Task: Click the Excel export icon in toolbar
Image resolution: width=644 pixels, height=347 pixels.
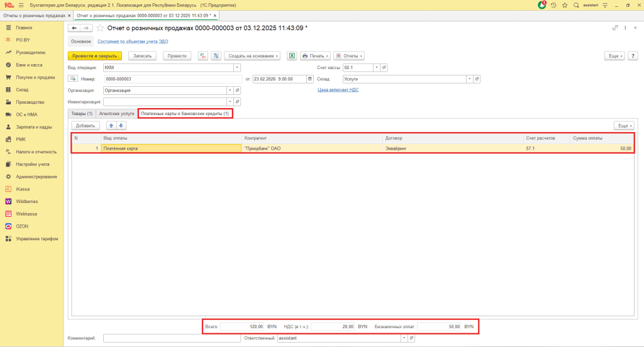Action: 292,55
